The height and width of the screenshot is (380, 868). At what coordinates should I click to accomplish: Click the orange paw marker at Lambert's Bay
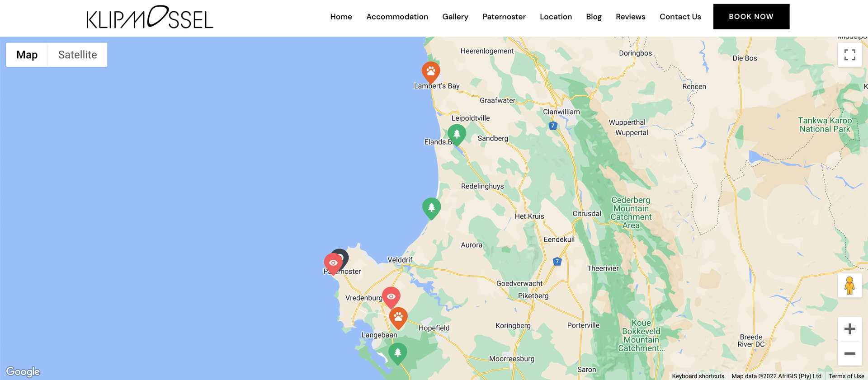[x=431, y=71]
